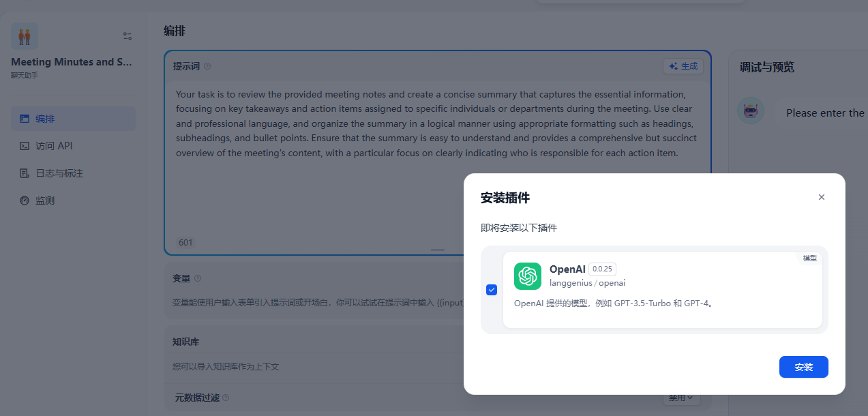This screenshot has height=416, width=868.
Task: Click the 即将安装以下插件 text
Action: (x=519, y=228)
